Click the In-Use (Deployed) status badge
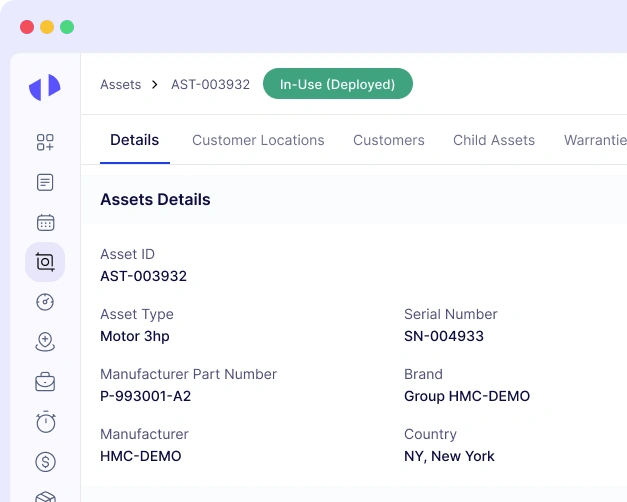Screen dimensions: 627x502 click(x=338, y=84)
